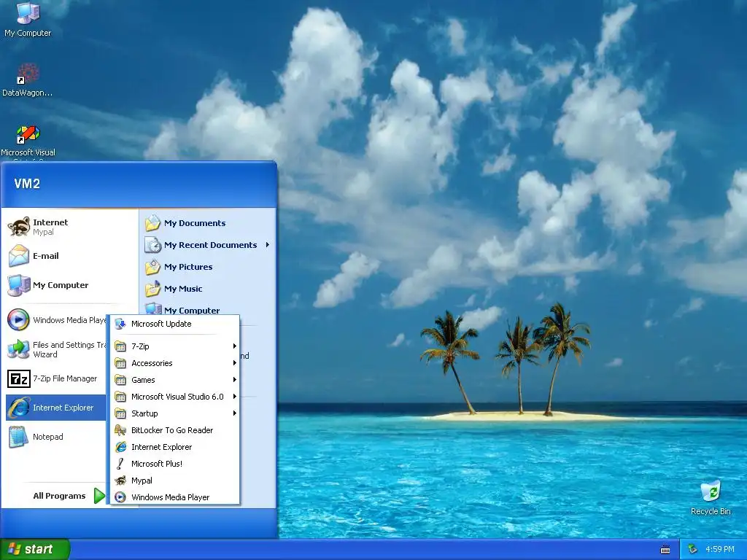Click the system tray notification icon

click(693, 549)
